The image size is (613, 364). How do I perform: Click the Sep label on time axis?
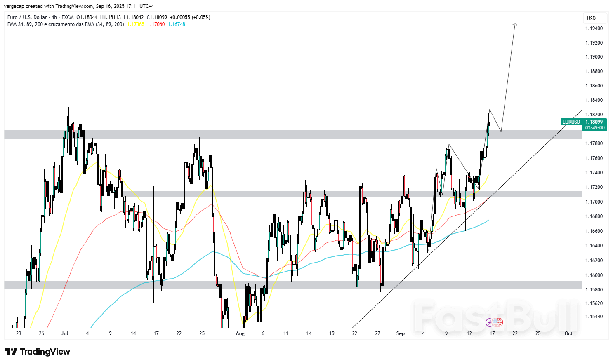(x=400, y=333)
